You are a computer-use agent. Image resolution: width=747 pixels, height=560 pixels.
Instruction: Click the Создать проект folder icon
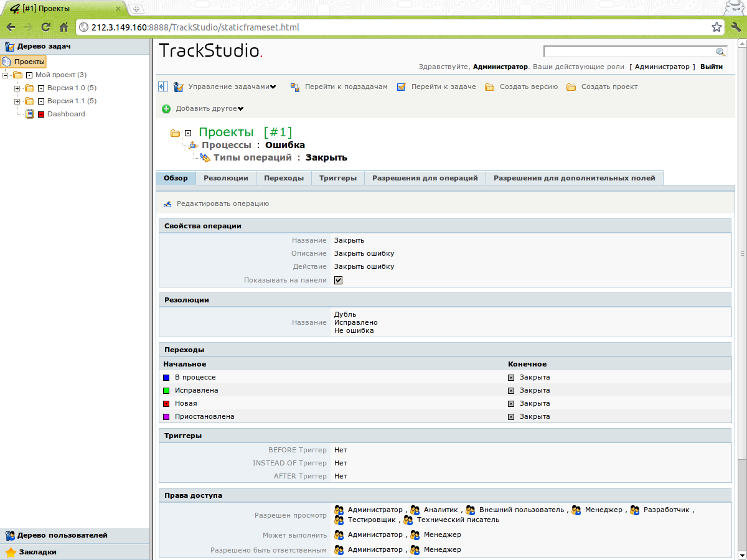coord(571,87)
